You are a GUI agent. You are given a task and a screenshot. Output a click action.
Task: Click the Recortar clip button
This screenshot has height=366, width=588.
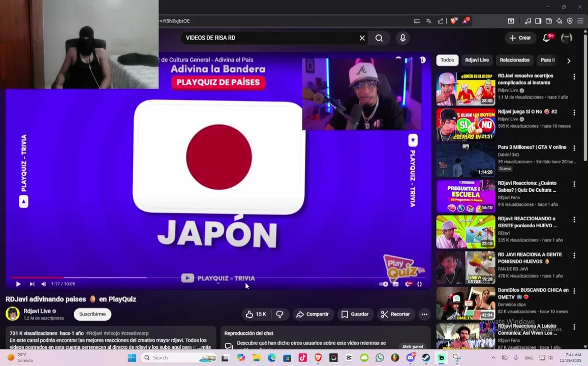point(395,314)
